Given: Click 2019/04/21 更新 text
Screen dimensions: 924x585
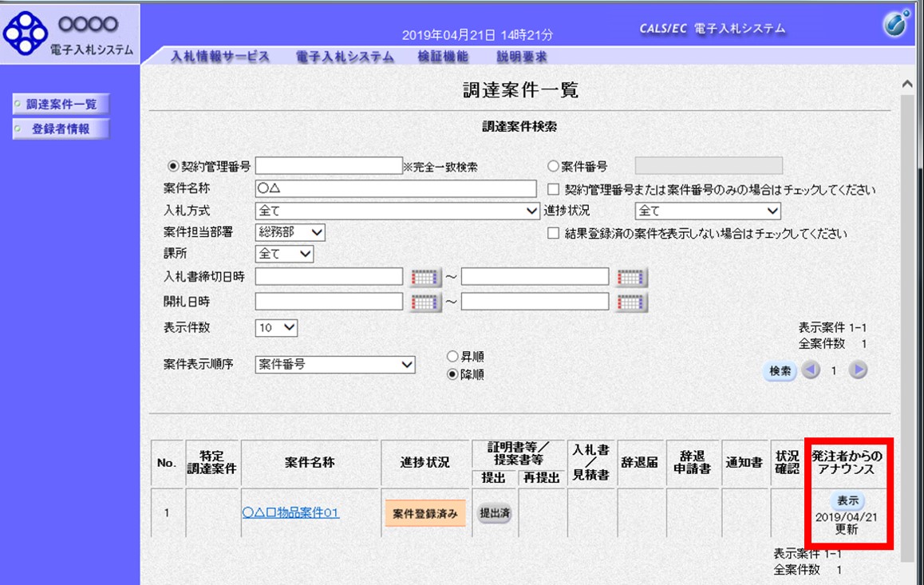Looking at the screenshot, I should tap(847, 523).
